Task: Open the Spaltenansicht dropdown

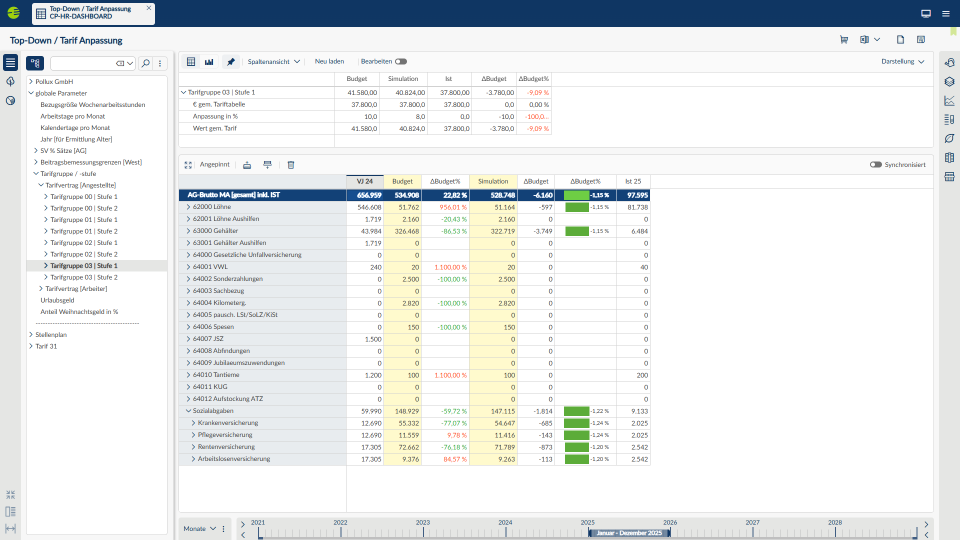Action: point(274,61)
